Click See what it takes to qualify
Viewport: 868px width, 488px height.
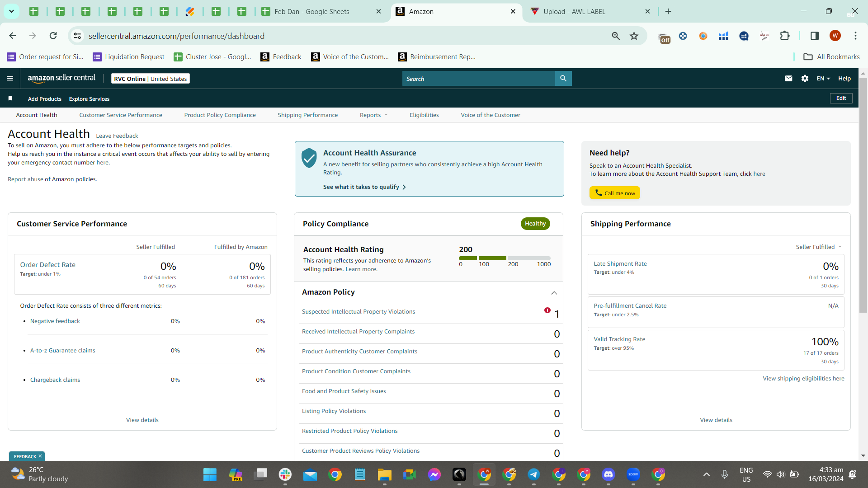click(x=364, y=187)
